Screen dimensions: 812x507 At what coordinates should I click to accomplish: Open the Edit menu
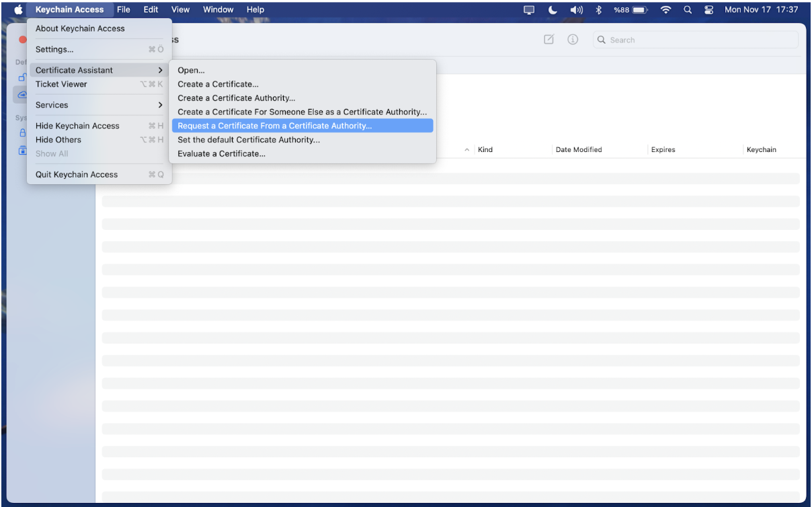(x=151, y=9)
